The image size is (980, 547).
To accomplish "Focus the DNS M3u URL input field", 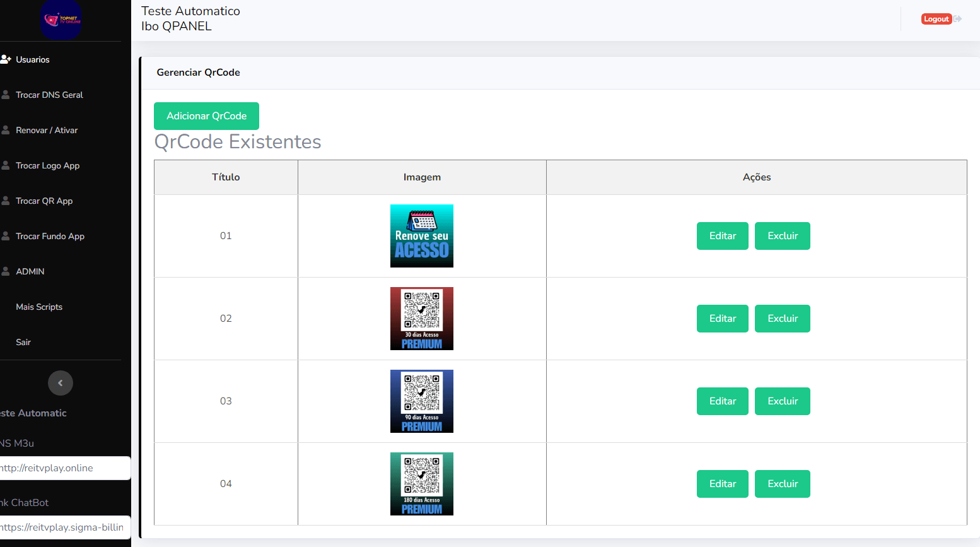I will click(63, 468).
